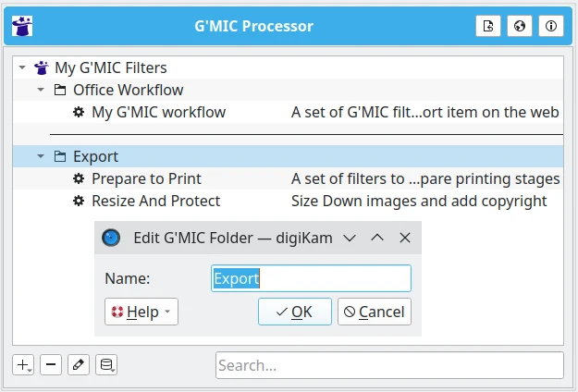Select the My G'MIC workflow filter

[x=158, y=112]
